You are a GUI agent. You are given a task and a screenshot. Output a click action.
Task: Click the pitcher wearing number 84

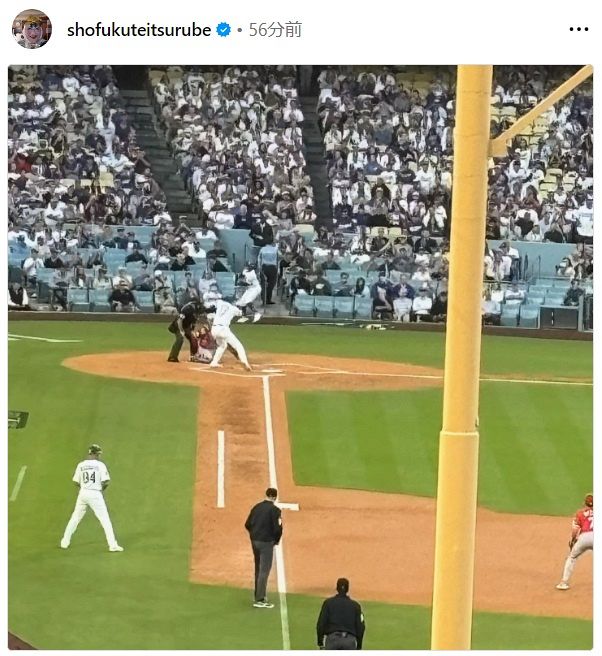click(91, 498)
